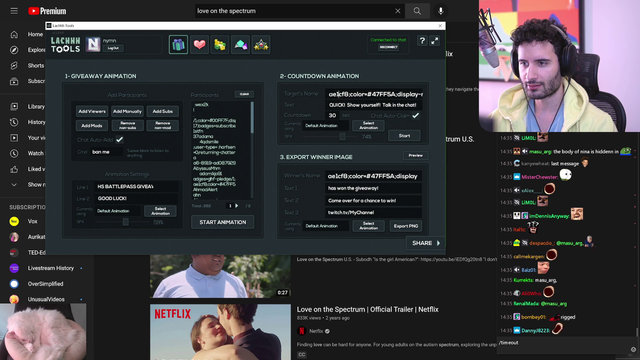
Task: Open YouTube hamburger menu
Action: click(14, 11)
